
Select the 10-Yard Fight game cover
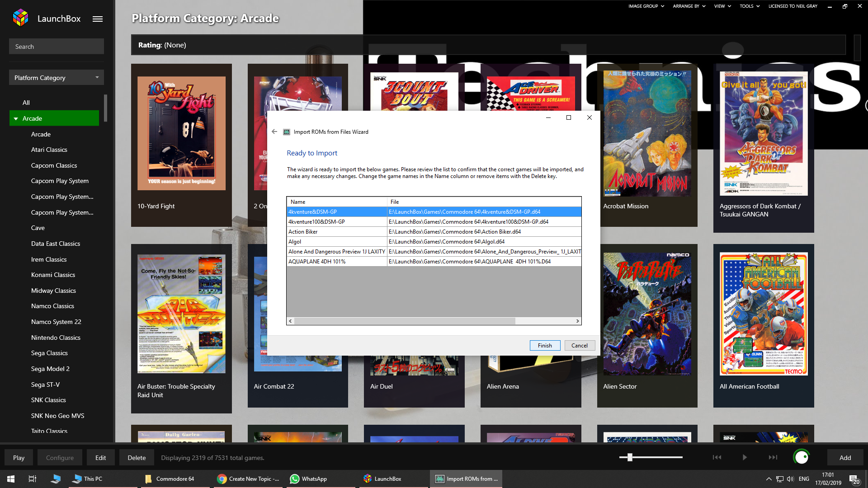coord(181,133)
